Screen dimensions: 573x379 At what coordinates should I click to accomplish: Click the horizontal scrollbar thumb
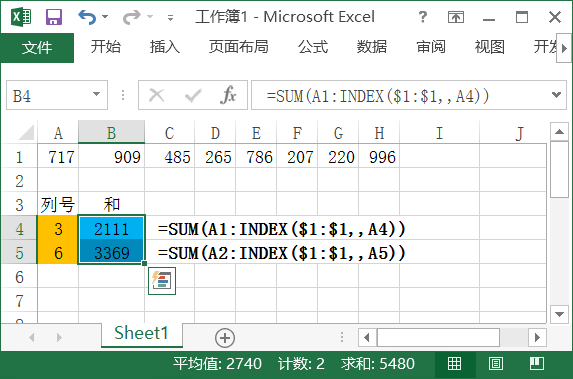pos(439,337)
